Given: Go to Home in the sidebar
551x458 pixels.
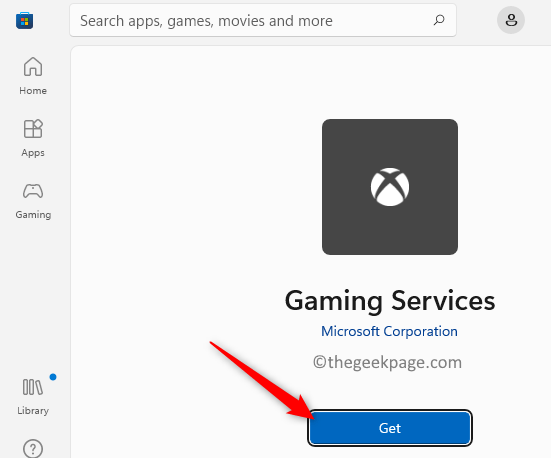Looking at the screenshot, I should click(33, 76).
